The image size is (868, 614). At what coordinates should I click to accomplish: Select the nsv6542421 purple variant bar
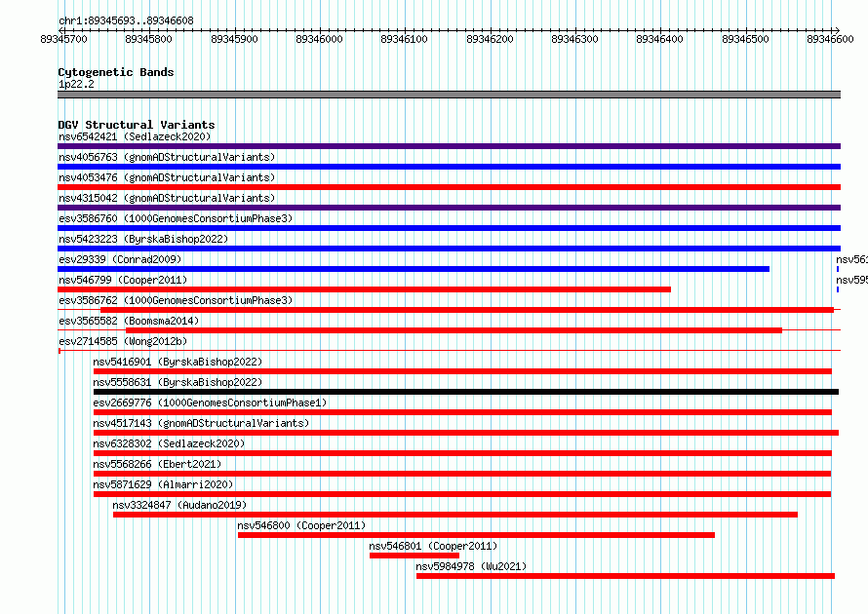(x=449, y=146)
